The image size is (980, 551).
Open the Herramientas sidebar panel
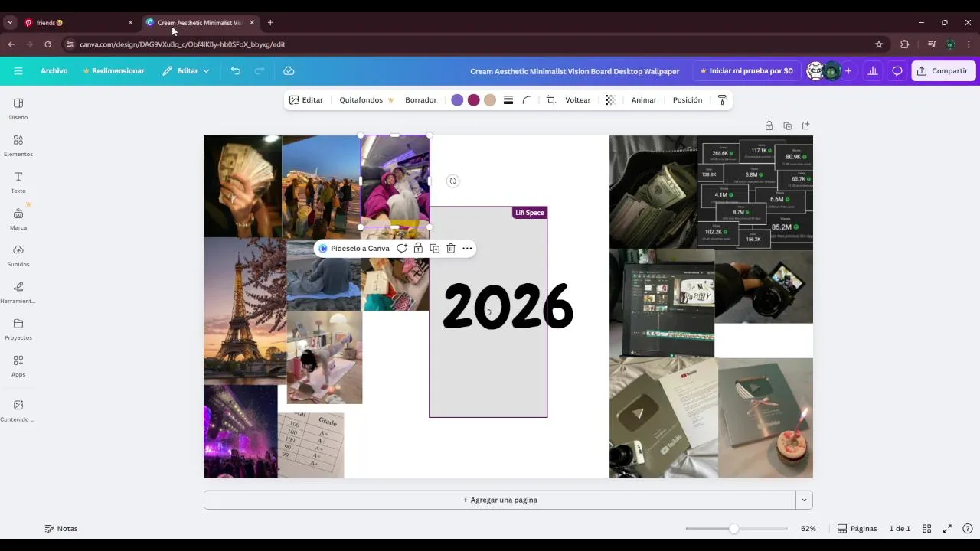click(18, 292)
